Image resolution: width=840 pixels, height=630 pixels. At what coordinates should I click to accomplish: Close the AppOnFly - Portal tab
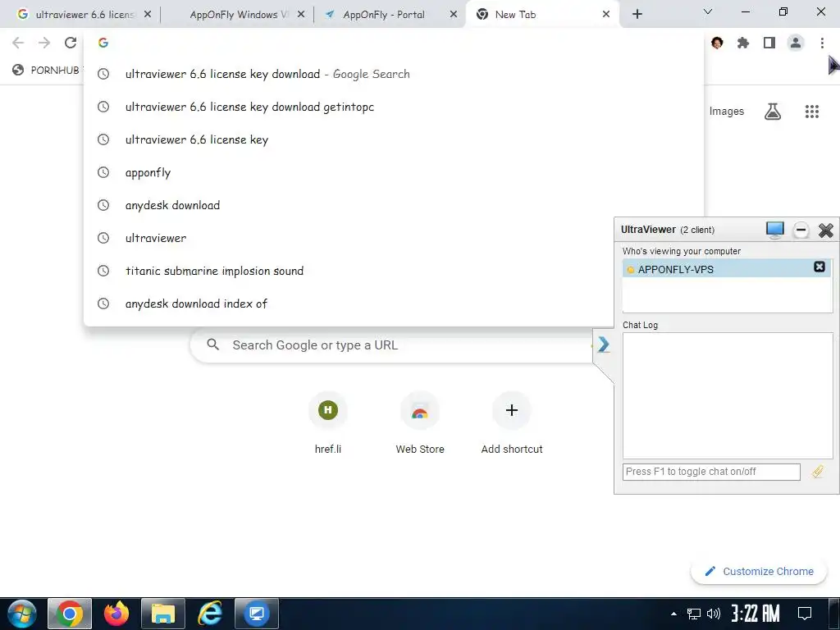(x=453, y=15)
